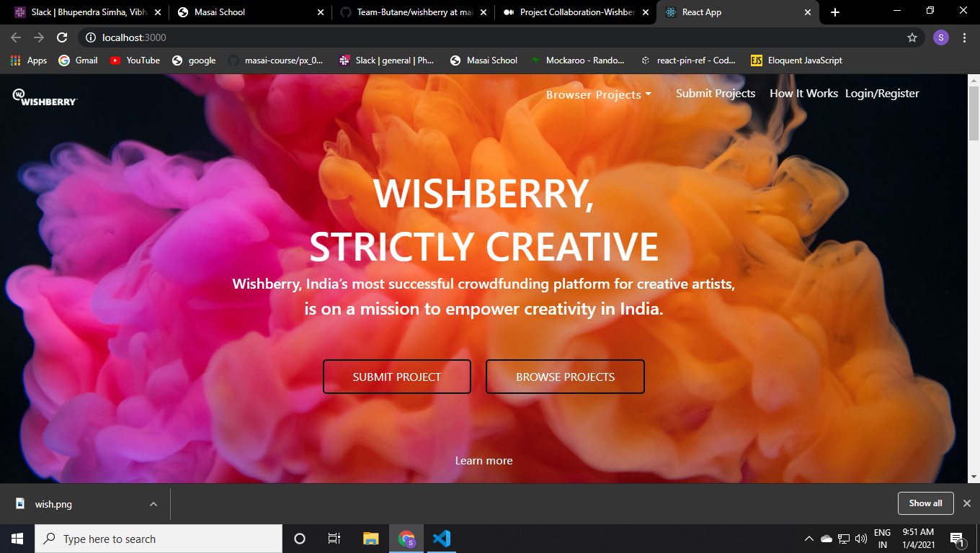This screenshot has height=553, width=980.
Task: Close the downloads bar
Action: (x=967, y=503)
